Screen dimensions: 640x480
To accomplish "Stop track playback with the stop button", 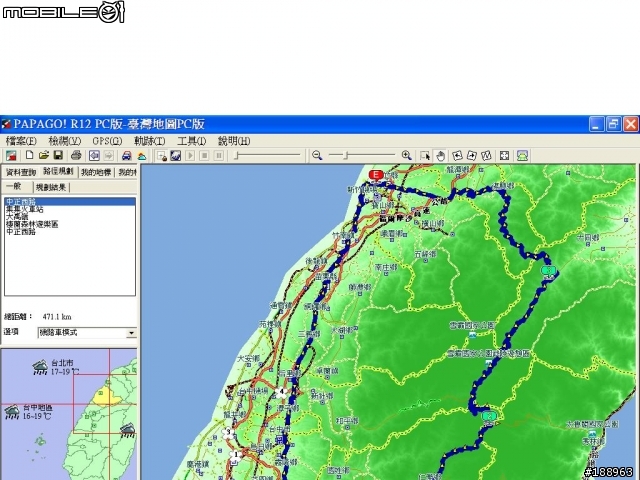I will 204,156.
